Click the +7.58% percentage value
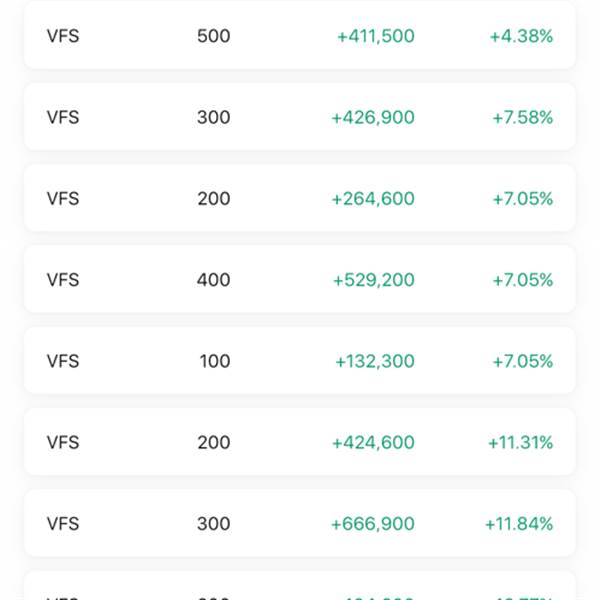The width and height of the screenshot is (600, 600). coord(523,117)
